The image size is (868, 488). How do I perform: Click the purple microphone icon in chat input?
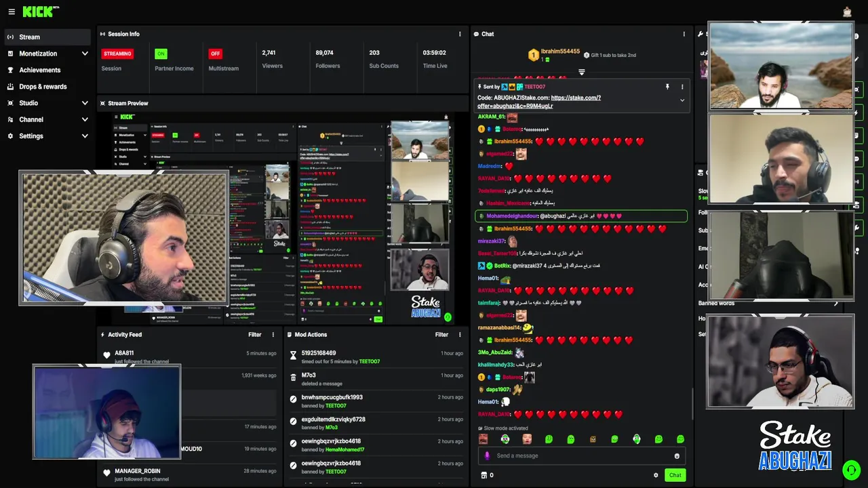point(487,455)
